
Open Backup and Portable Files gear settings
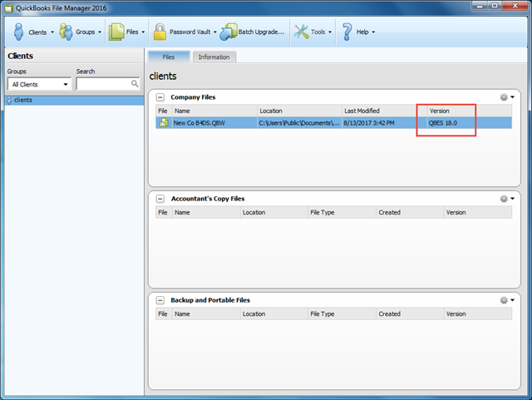coord(504,300)
